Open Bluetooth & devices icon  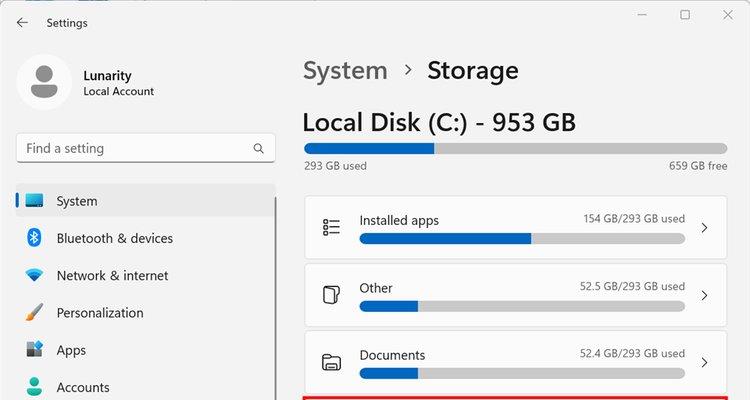34,238
